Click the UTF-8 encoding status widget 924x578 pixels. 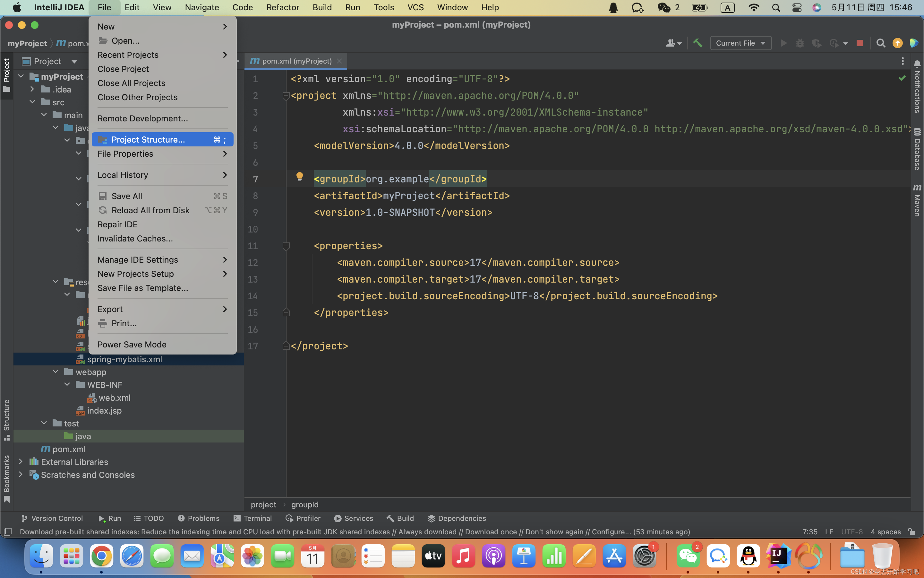pyautogui.click(x=851, y=532)
